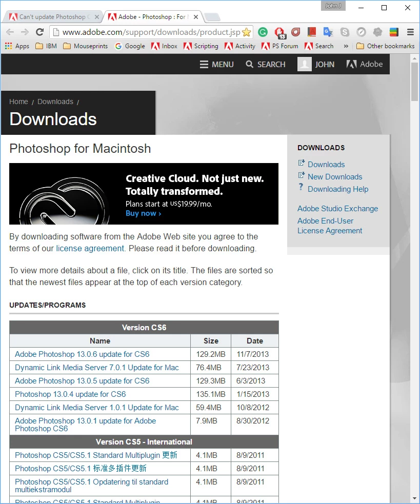The width and height of the screenshot is (420, 504).
Task: Bookmark this page with the star icon
Action: (x=246, y=32)
